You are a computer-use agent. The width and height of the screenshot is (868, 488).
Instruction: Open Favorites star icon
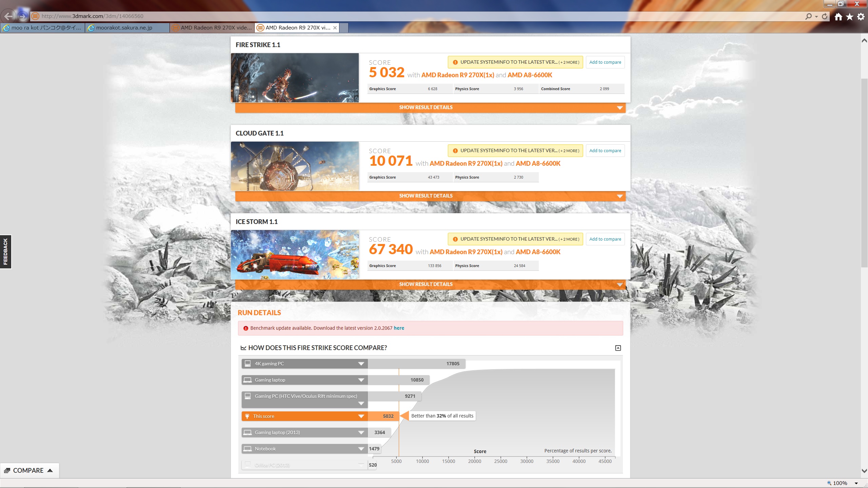(850, 17)
